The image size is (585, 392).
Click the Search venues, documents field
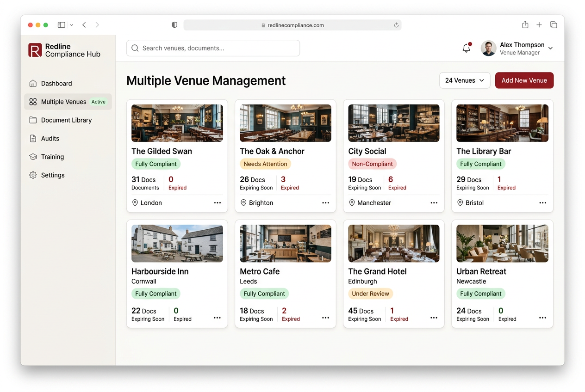(x=213, y=48)
